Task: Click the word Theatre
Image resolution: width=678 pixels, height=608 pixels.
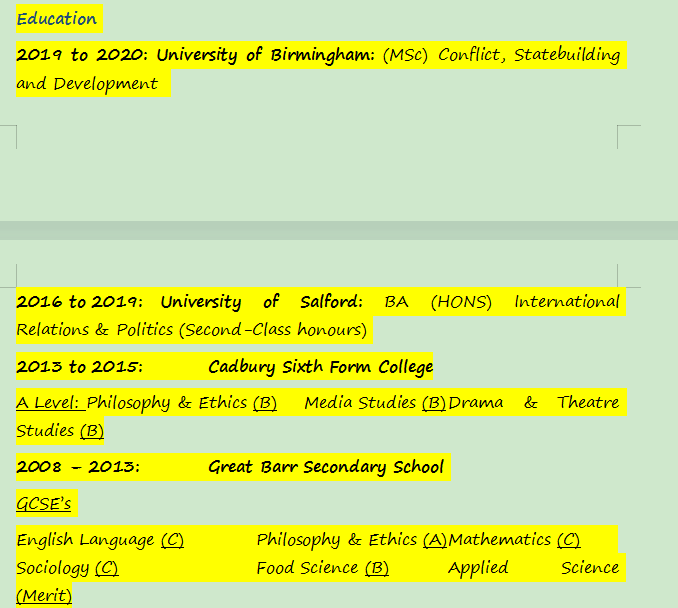Action: pyautogui.click(x=588, y=403)
